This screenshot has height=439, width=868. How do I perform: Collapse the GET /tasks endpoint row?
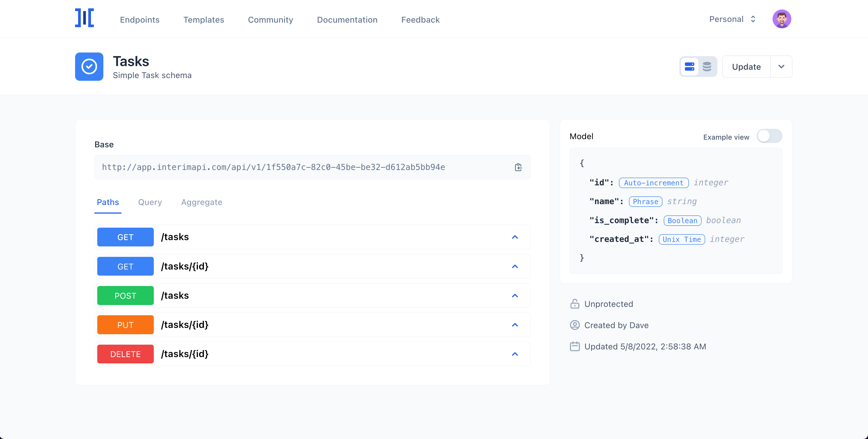[515, 237]
